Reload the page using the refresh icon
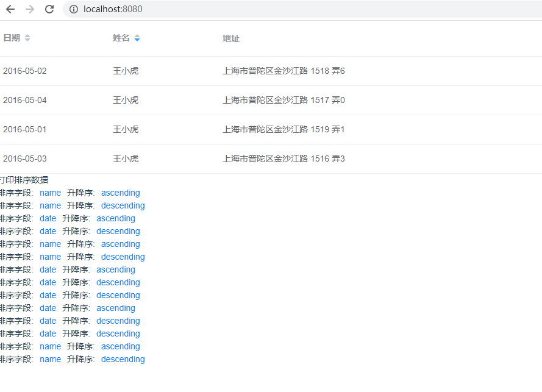Viewport: 542px width, 392px height. (49, 9)
